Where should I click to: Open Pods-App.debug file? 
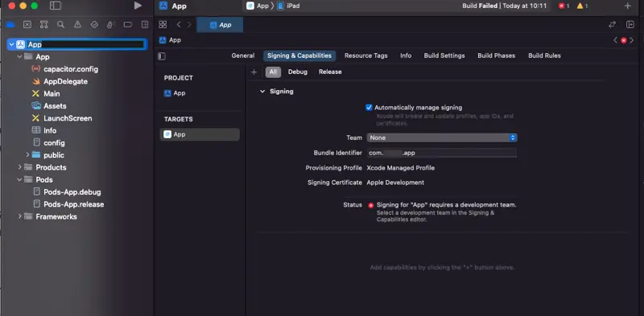(72, 192)
